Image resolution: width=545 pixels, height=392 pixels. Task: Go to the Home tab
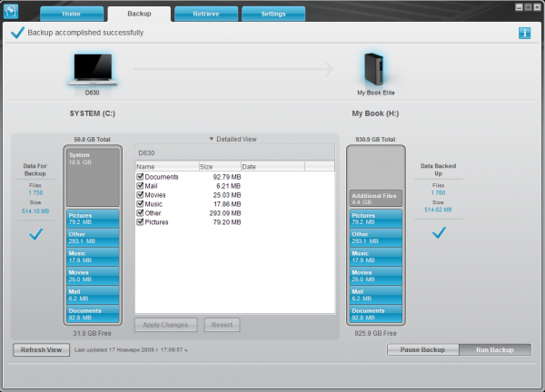click(72, 14)
